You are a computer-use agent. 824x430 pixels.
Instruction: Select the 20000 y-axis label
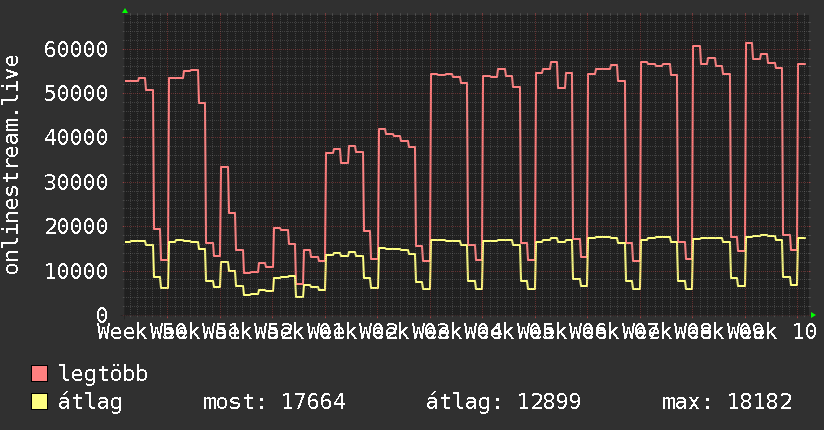coord(76,227)
